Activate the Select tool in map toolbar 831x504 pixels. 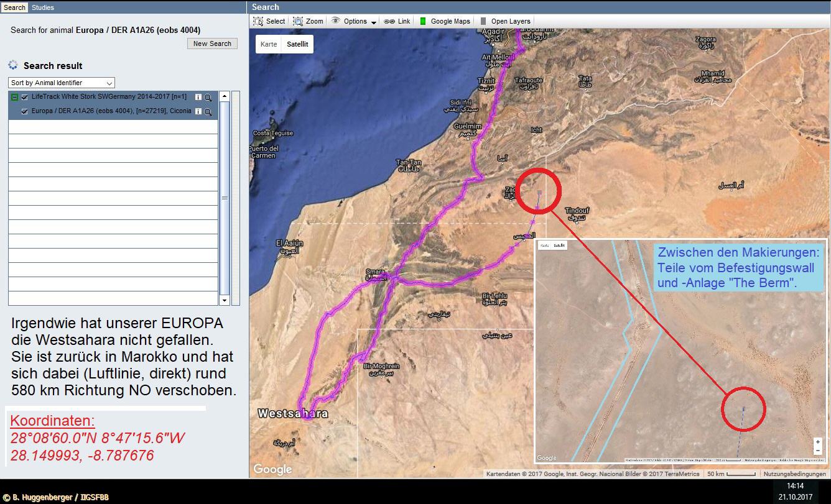(x=269, y=21)
